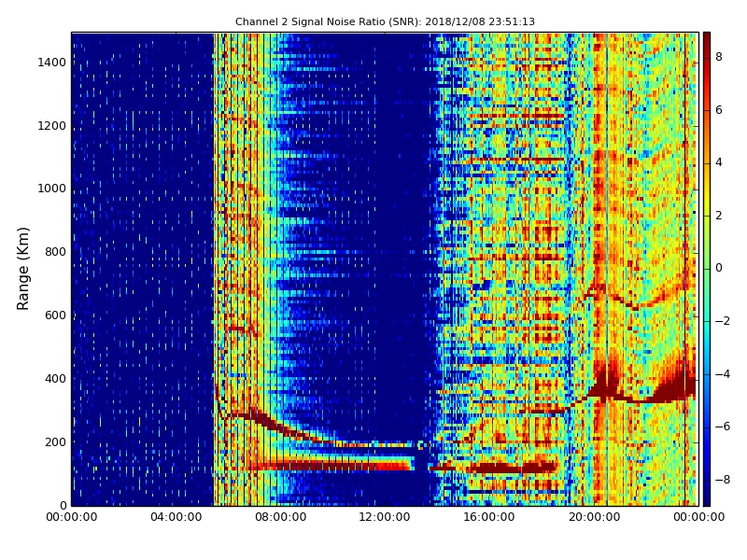Click y-axis tick label 1200
This screenshot has height=560, width=747.
click(52, 126)
